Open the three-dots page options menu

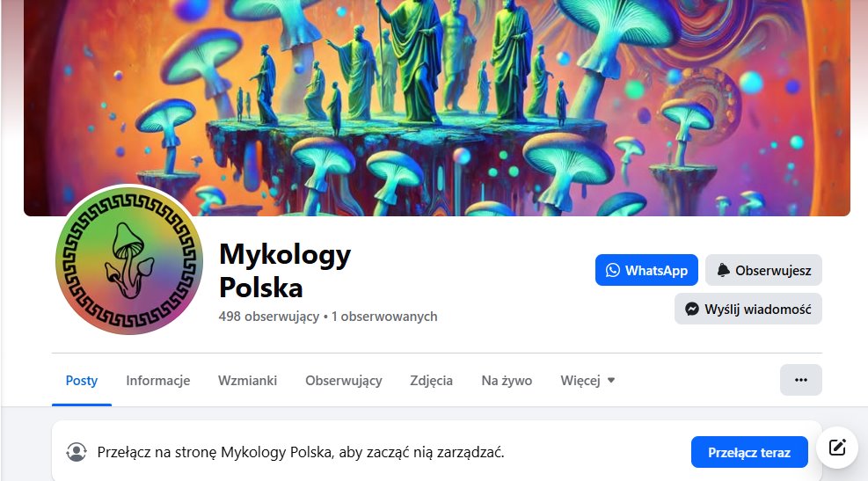click(800, 380)
